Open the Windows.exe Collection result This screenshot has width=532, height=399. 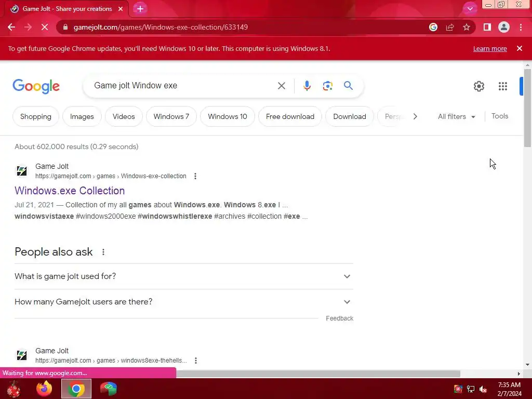click(x=70, y=191)
